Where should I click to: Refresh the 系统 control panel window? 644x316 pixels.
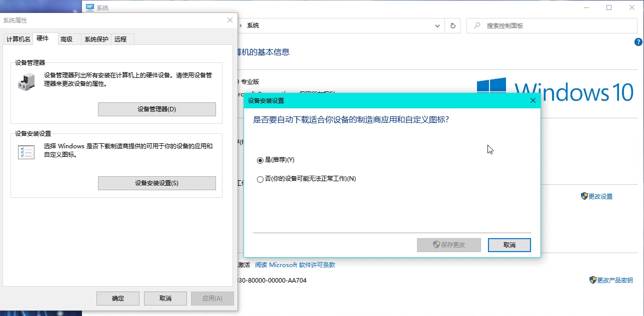(453, 26)
